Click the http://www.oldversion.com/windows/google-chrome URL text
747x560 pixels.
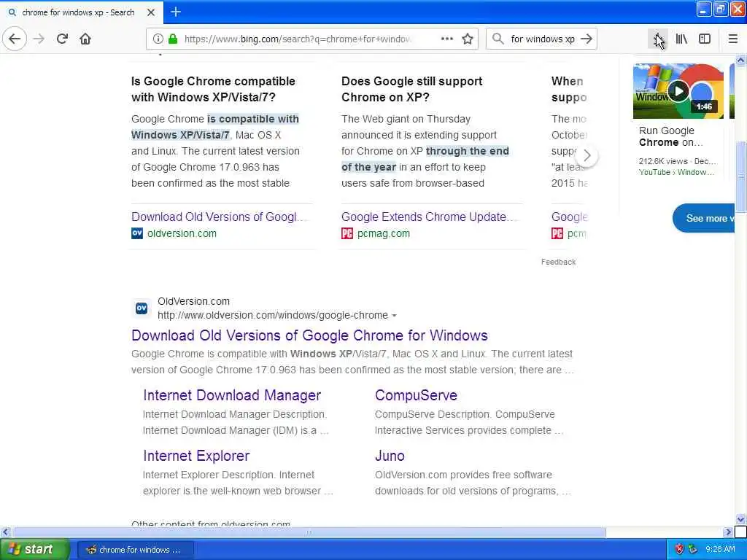click(273, 315)
